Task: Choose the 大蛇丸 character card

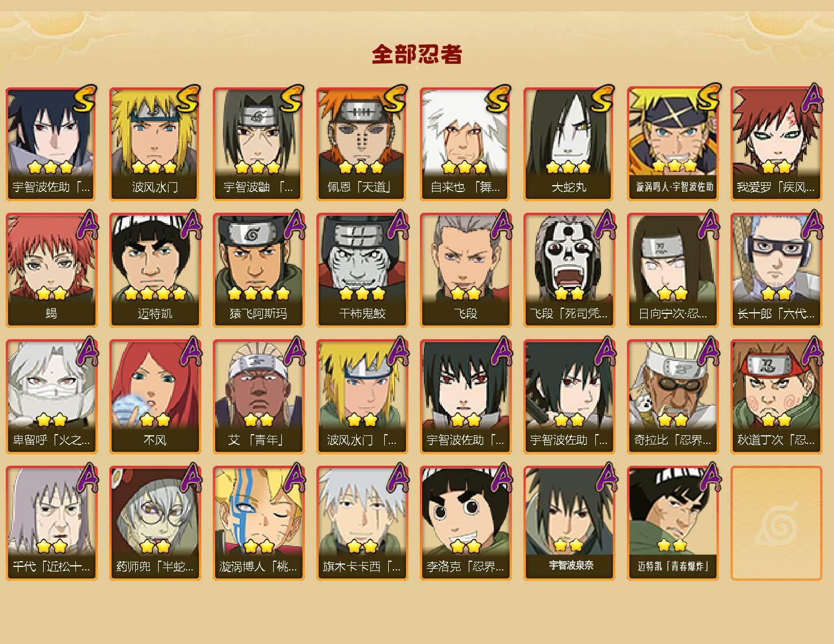Action: tap(569, 144)
